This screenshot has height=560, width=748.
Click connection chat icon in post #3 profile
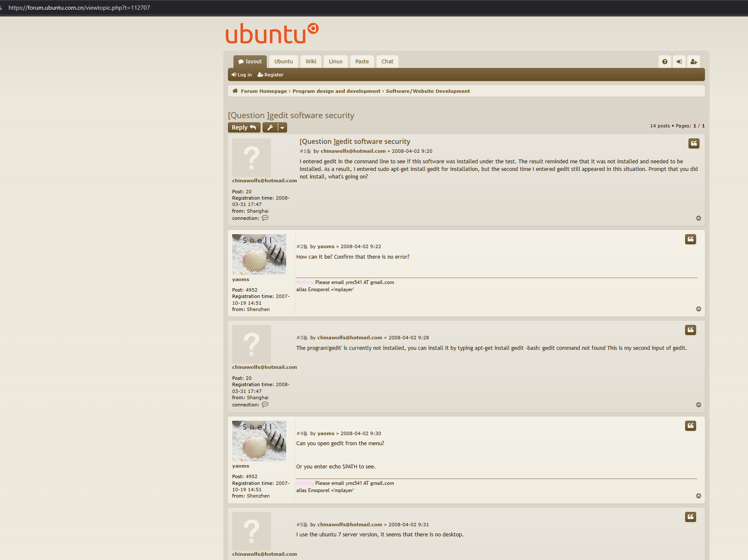coord(265,405)
